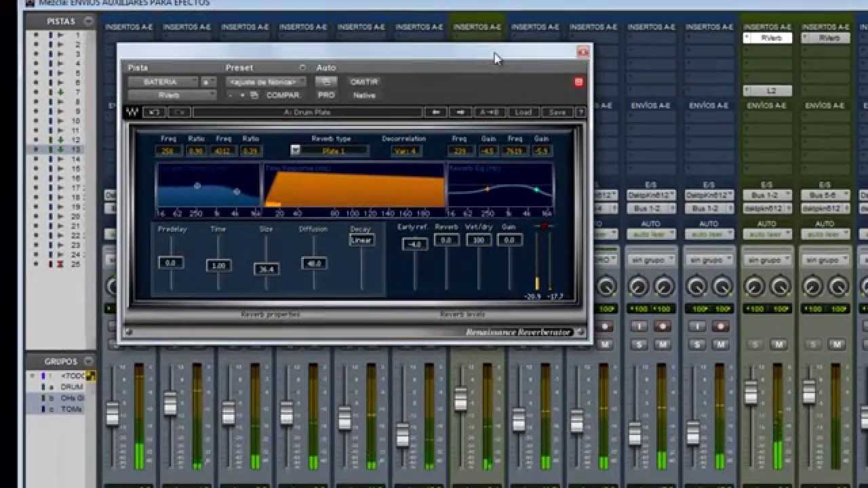Open the Plate 1 reverb type field
Viewport: 868px width, 488px height.
[336, 150]
